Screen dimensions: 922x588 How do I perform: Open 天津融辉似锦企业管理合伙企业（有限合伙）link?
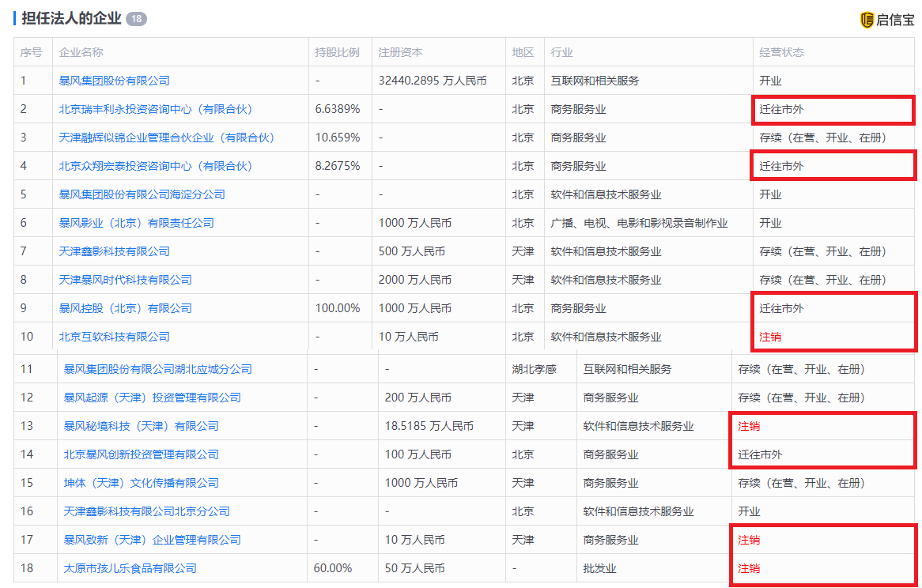click(167, 138)
